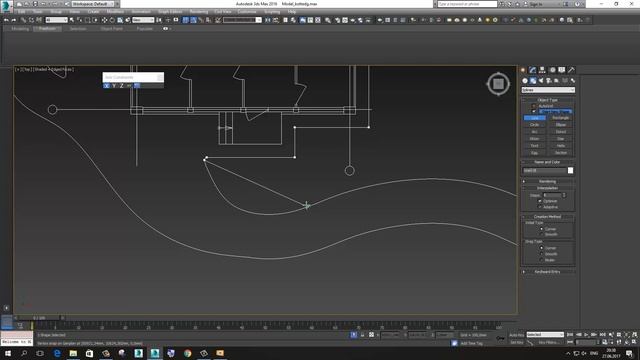Image resolution: width=640 pixels, height=360 pixels.
Task: Open the selection filter dropdown
Action: pos(56,20)
